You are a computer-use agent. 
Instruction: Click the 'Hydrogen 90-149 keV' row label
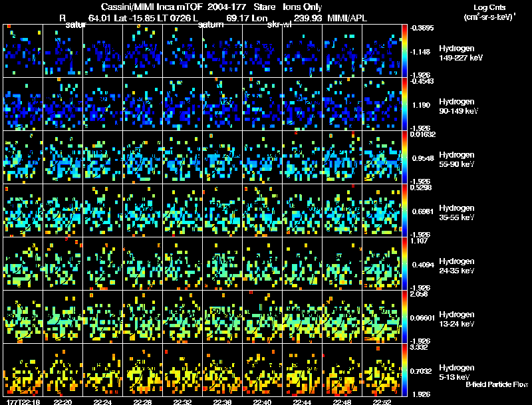(x=459, y=106)
